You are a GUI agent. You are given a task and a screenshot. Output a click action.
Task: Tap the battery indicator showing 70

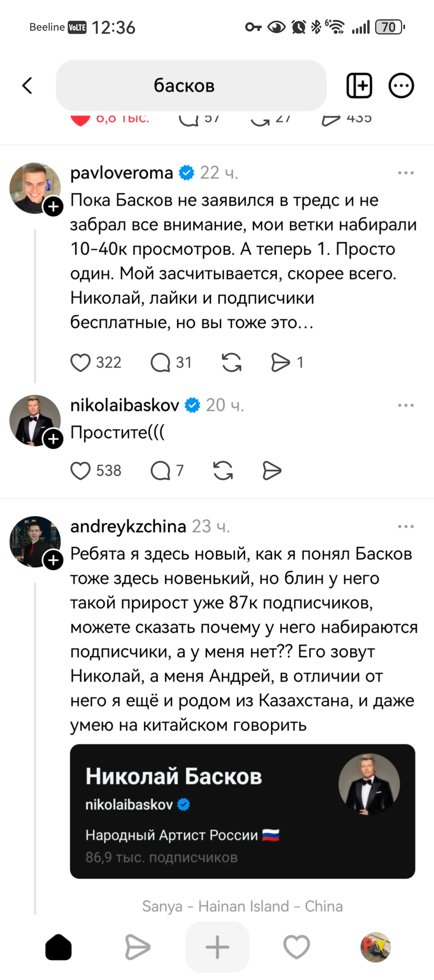(389, 27)
